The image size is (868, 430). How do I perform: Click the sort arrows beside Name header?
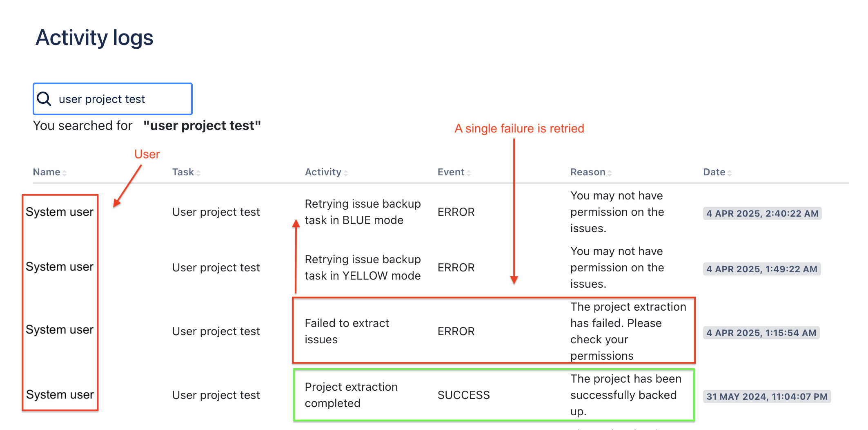[x=65, y=172]
